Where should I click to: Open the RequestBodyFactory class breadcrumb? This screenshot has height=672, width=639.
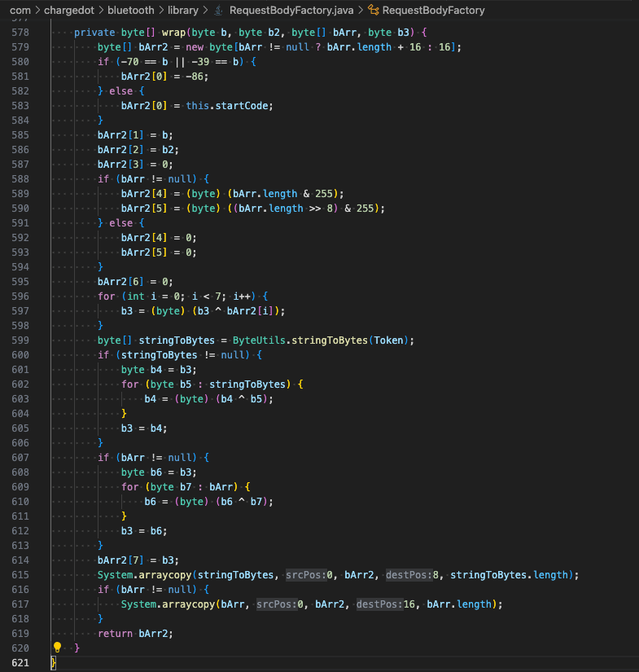433,11
